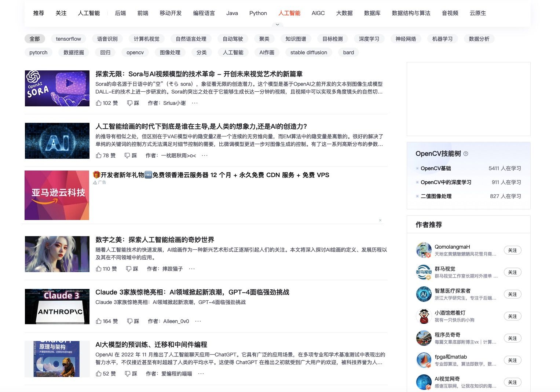The width and height of the screenshot is (560, 392).
Task: Follow 群马视觉 with the 关注 button
Action: [x=512, y=272]
